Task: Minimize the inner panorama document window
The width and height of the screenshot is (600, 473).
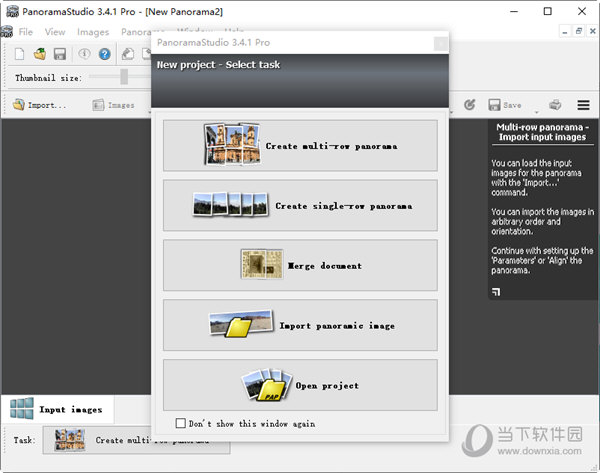Action: pyautogui.click(x=565, y=31)
